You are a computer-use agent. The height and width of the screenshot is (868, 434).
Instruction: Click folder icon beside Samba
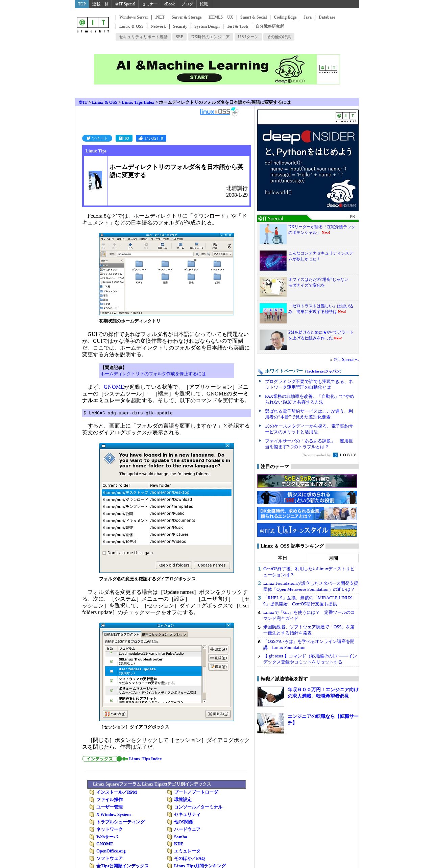point(169,837)
